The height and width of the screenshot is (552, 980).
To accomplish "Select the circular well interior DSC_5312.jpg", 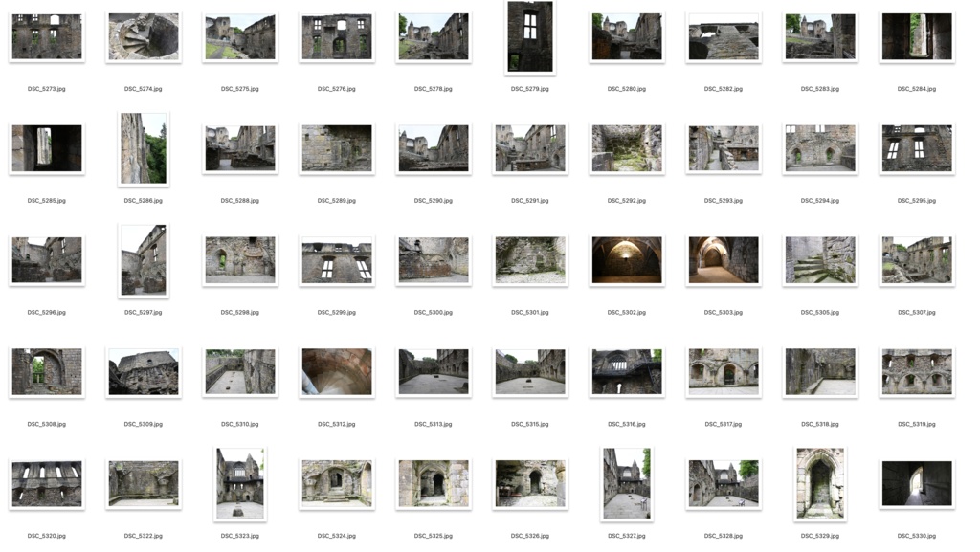I will [x=336, y=371].
